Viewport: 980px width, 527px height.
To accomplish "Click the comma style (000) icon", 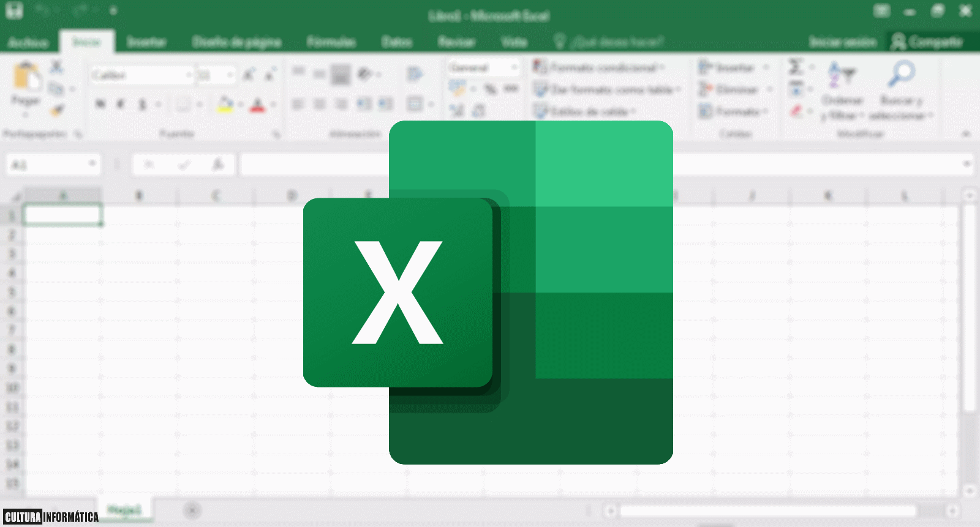I will pos(511,89).
